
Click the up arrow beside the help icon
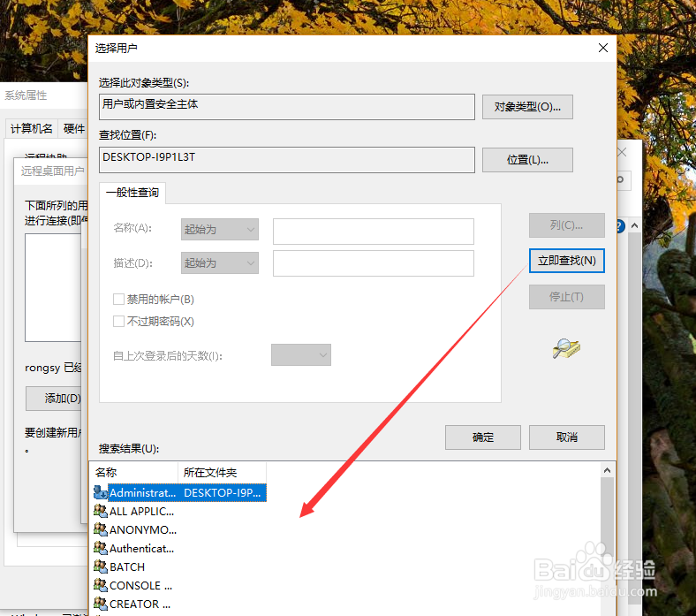pyautogui.click(x=635, y=226)
